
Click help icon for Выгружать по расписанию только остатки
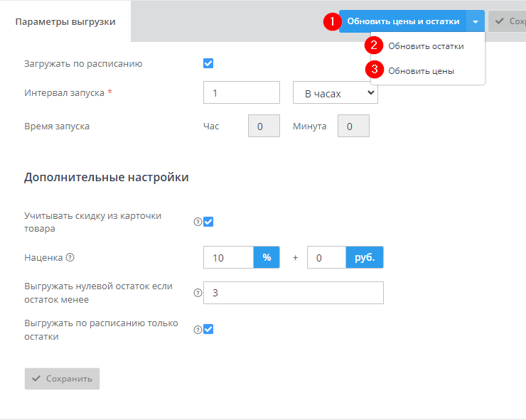(198, 329)
